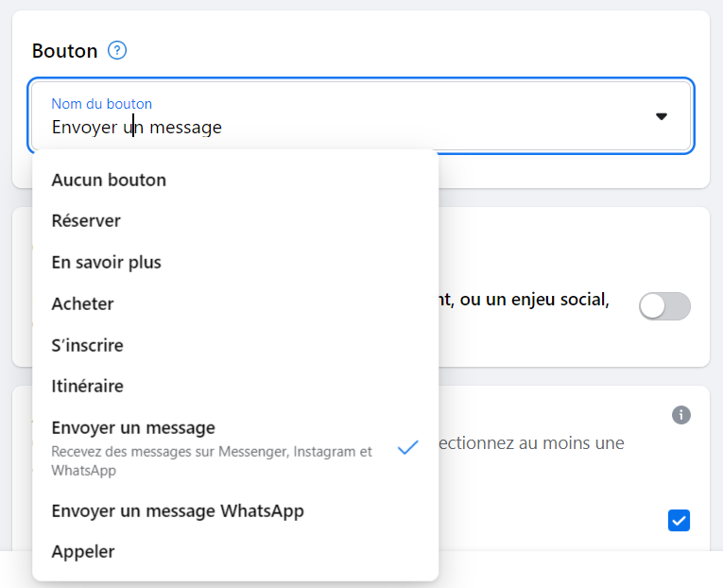Select the 'Acheter' button option
The height and width of the screenshot is (588, 723).
point(82,303)
